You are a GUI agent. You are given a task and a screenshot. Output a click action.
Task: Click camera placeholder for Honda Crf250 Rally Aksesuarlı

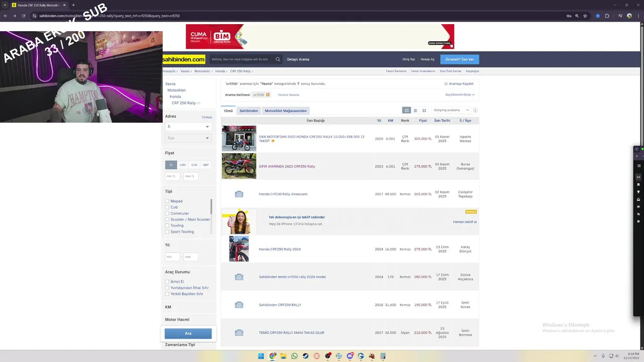pyautogui.click(x=239, y=194)
